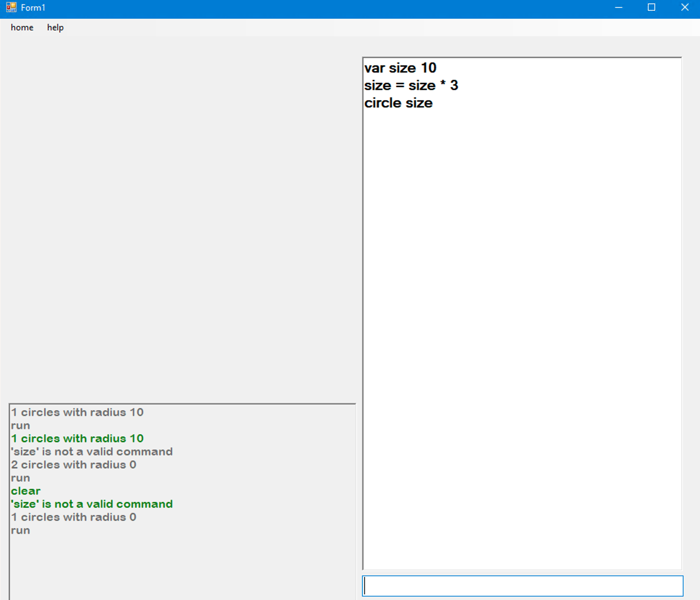The image size is (700, 600).
Task: Click the 'size is not a valid command' error
Action: [92, 451]
